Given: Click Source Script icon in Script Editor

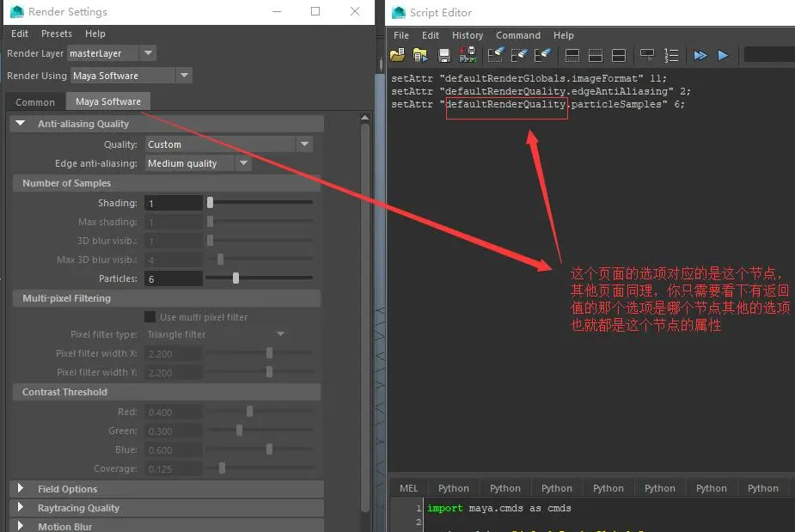Looking at the screenshot, I should point(420,55).
